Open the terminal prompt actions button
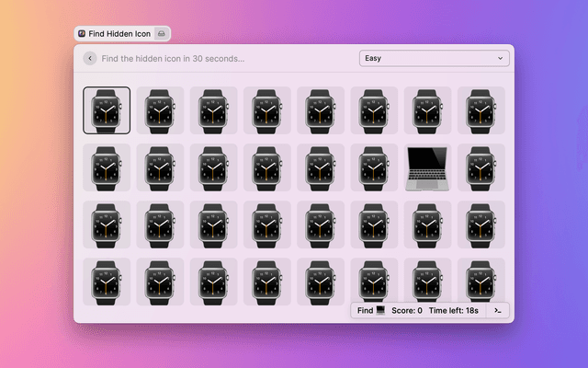 [497, 311]
